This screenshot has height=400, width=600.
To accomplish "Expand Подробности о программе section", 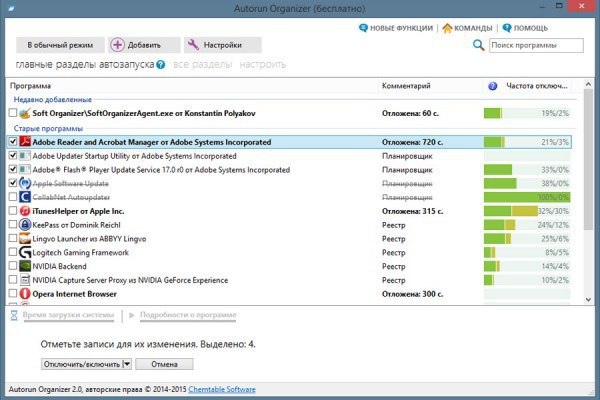I will click(x=188, y=315).
